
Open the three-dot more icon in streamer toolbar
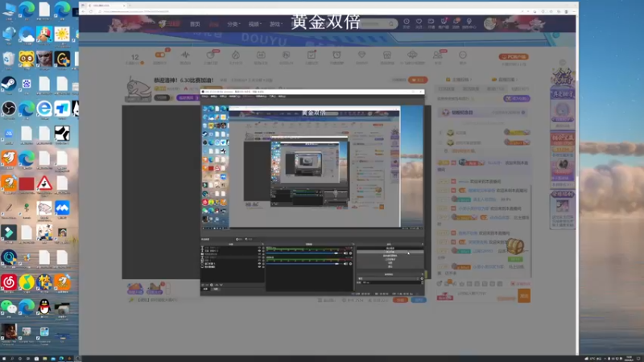point(463,55)
